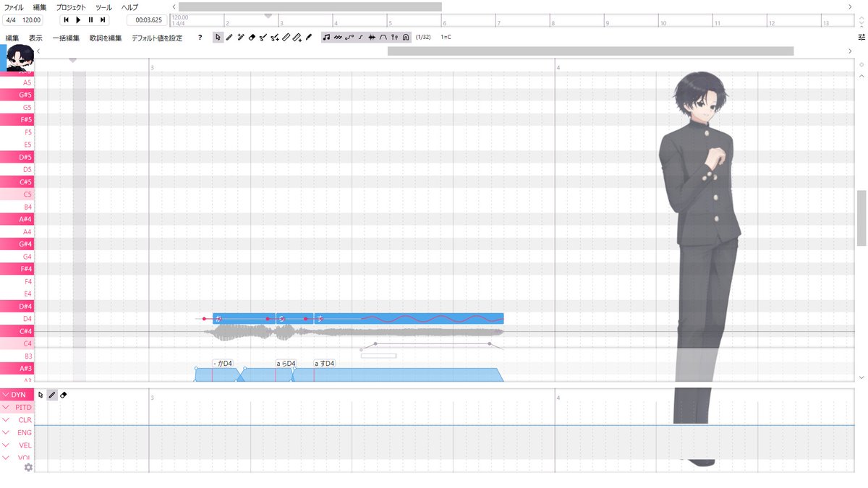The width and height of the screenshot is (868, 488).
Task: Open the プロジェクト menu
Action: click(x=71, y=7)
